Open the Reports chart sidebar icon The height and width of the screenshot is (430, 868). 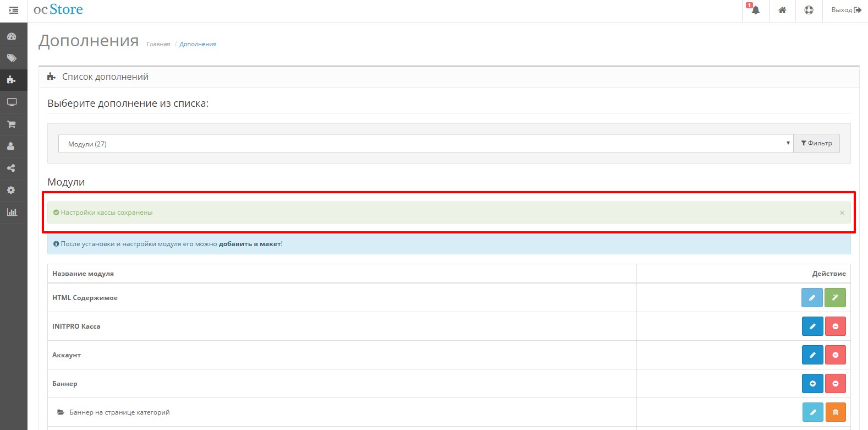pos(12,212)
